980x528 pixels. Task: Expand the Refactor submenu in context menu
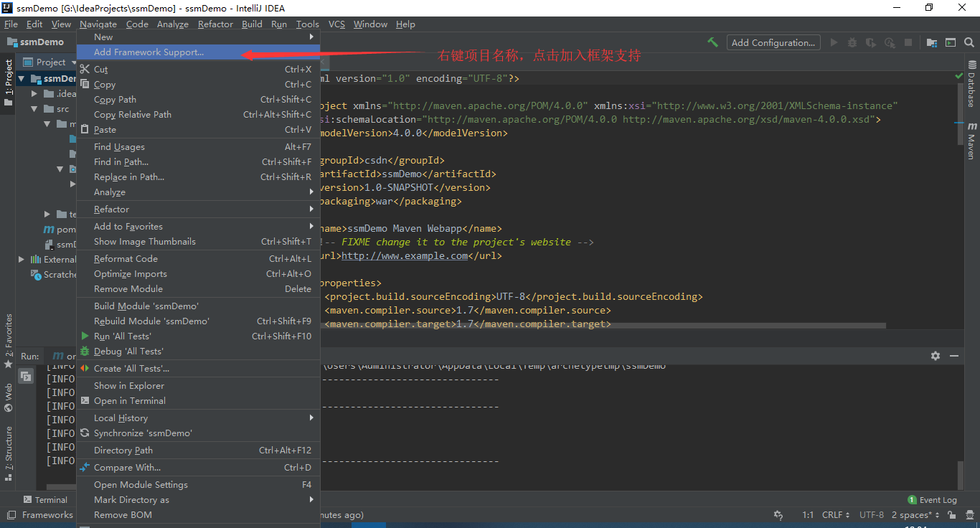(x=198, y=209)
